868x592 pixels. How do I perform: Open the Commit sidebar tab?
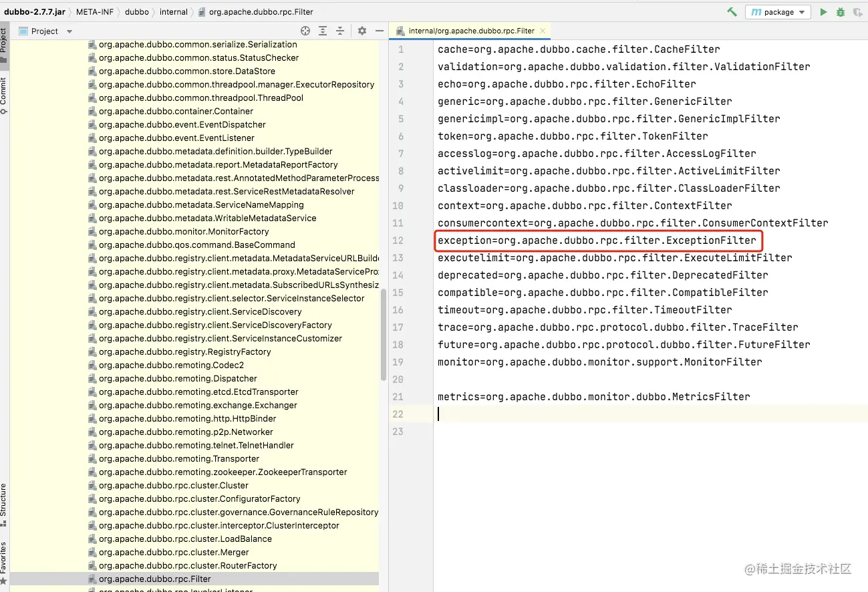[x=4, y=96]
